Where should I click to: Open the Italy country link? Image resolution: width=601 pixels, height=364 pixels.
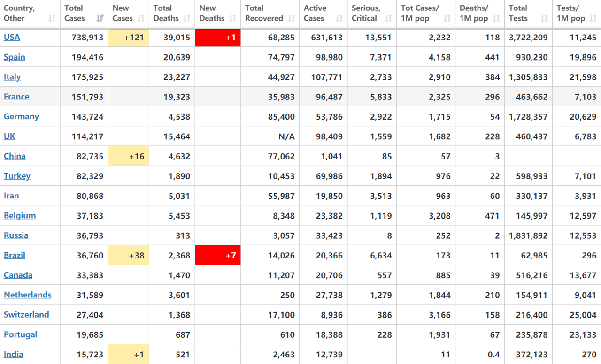click(12, 76)
